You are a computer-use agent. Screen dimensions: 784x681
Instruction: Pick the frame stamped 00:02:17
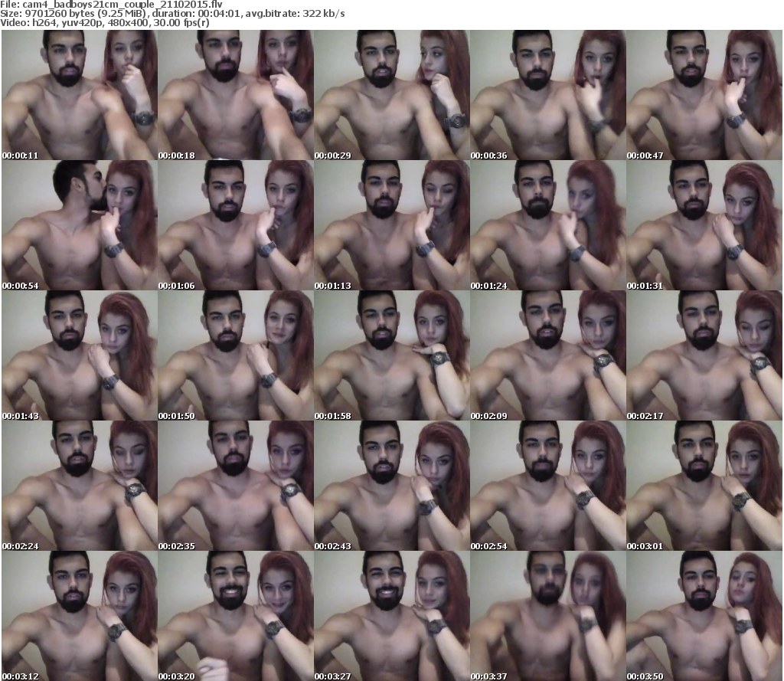click(x=704, y=355)
